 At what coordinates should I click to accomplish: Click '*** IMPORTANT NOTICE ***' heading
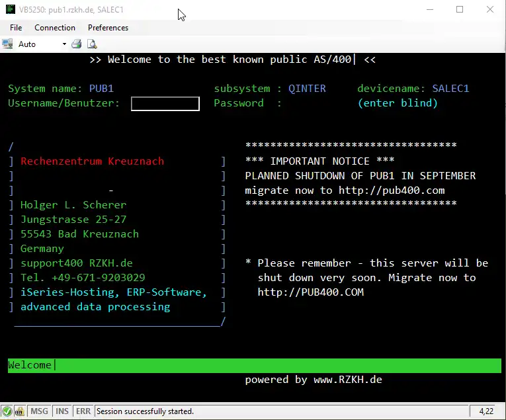point(319,161)
